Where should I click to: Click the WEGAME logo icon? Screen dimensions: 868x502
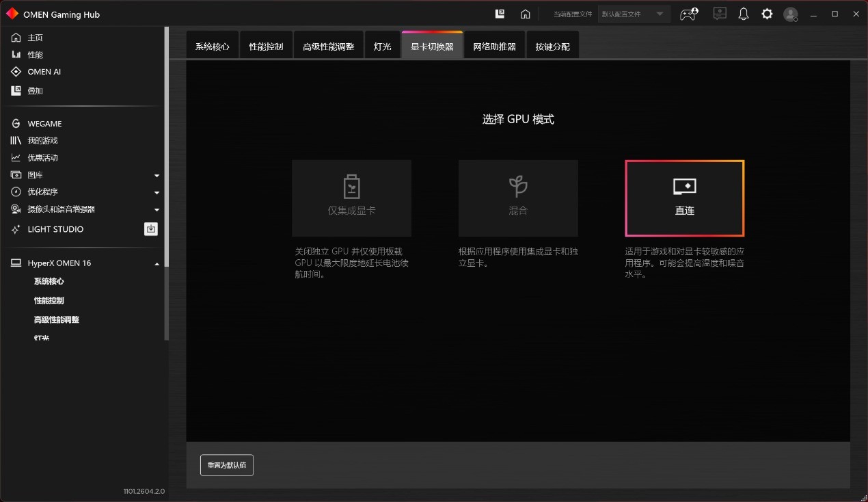pos(16,124)
